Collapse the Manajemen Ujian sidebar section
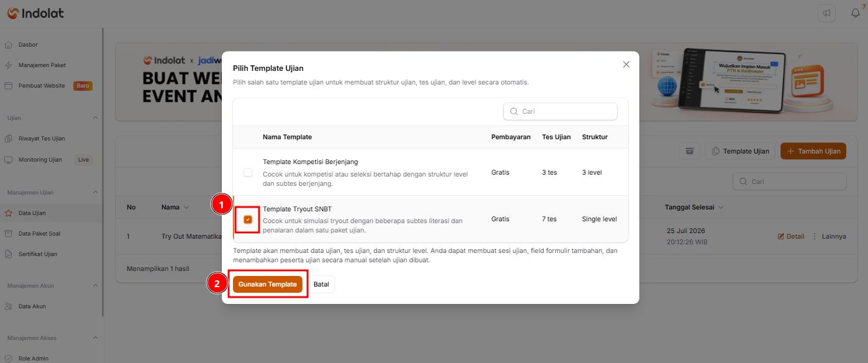 (x=95, y=193)
